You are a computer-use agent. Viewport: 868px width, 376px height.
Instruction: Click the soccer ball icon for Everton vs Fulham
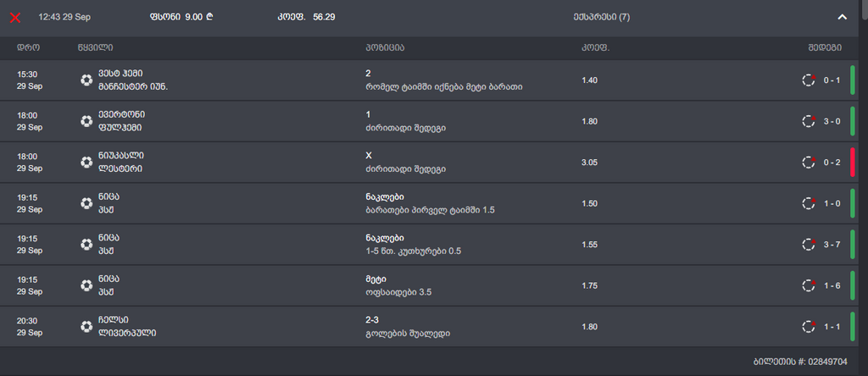click(x=86, y=121)
